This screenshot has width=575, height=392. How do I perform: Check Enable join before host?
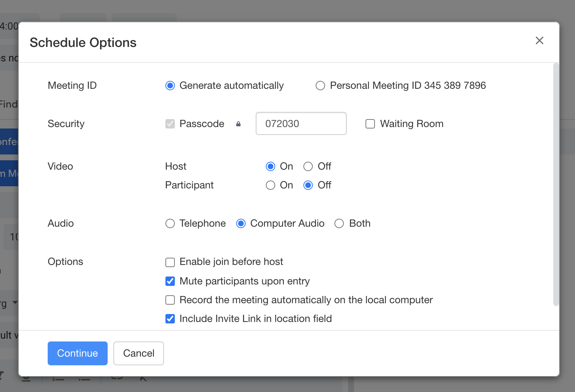pos(170,262)
